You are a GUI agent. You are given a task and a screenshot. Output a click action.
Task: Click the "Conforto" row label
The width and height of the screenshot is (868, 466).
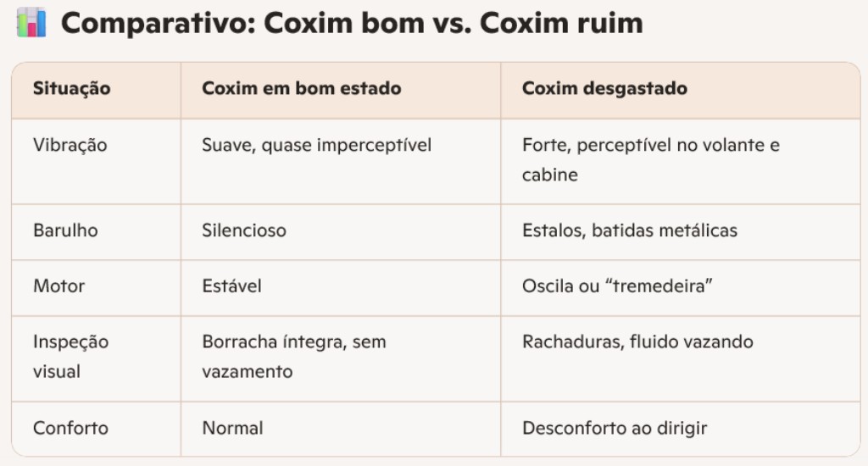pos(70,428)
